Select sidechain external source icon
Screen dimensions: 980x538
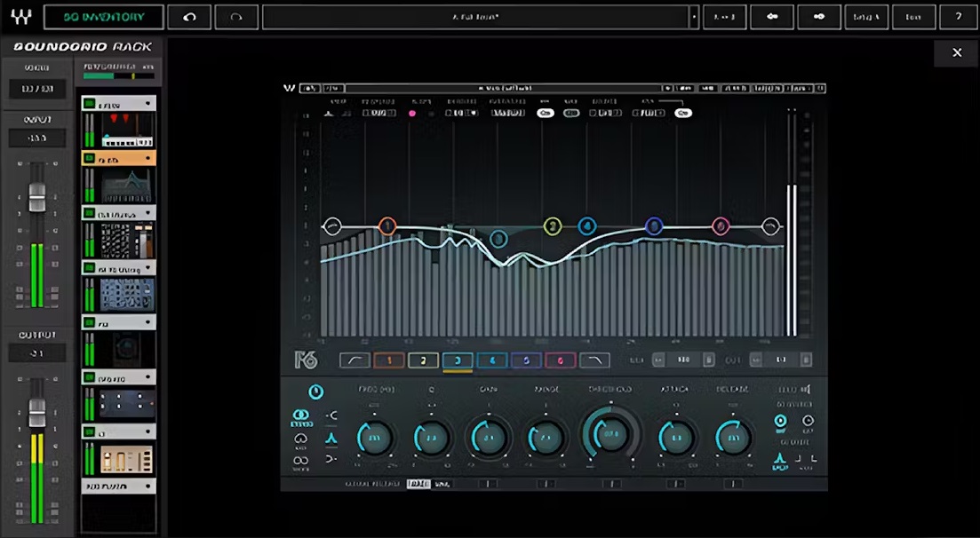click(x=808, y=421)
